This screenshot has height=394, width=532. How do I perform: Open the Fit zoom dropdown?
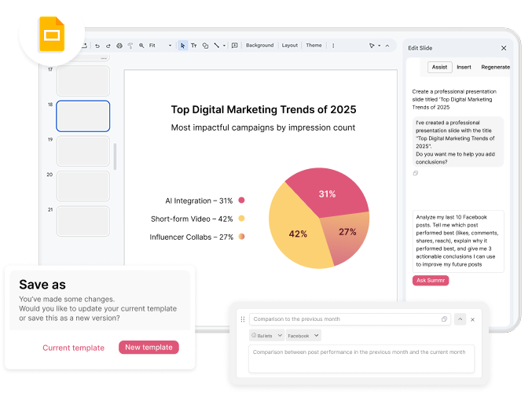point(161,46)
